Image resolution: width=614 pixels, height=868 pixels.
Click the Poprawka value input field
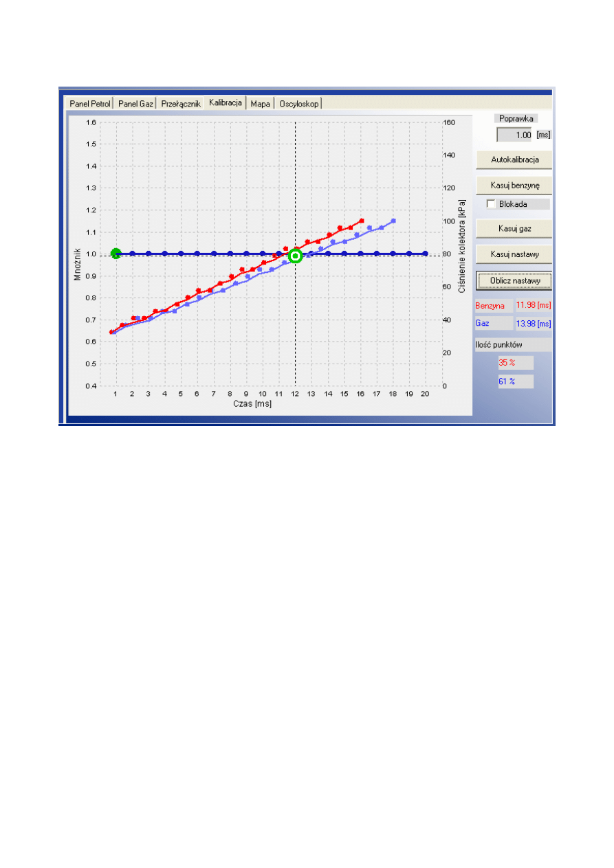(514, 135)
